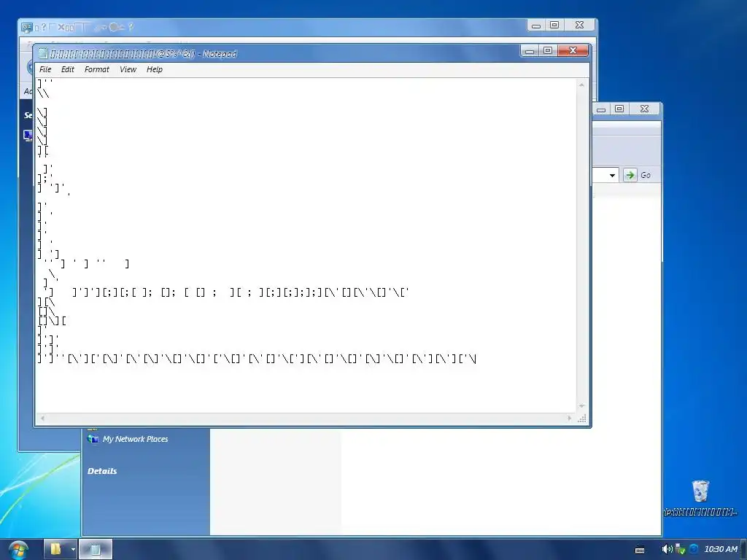Open the Edit menu in Notepad
The image size is (747, 560).
click(68, 69)
